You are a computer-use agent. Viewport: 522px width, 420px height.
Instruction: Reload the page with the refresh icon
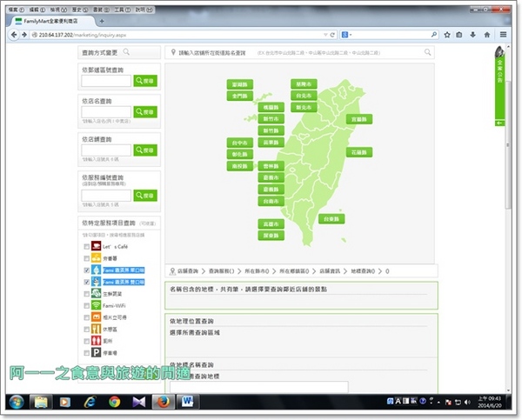[x=332, y=35]
